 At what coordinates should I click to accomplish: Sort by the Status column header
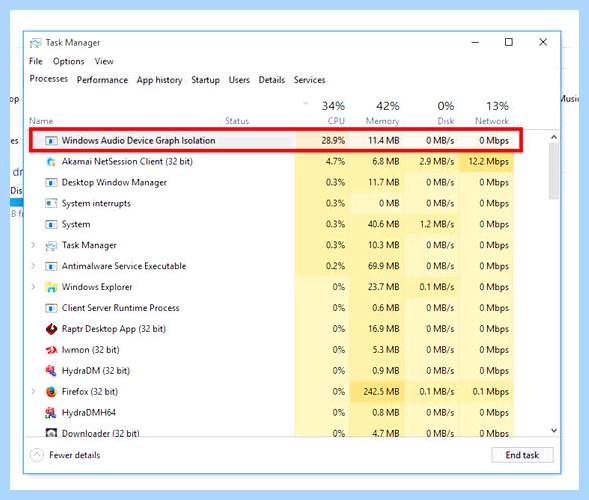[x=237, y=121]
